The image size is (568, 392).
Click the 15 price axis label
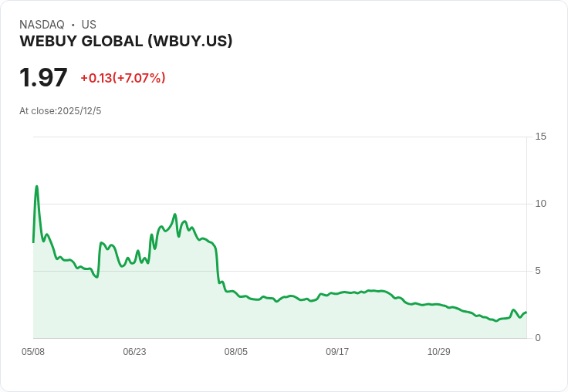click(x=540, y=137)
